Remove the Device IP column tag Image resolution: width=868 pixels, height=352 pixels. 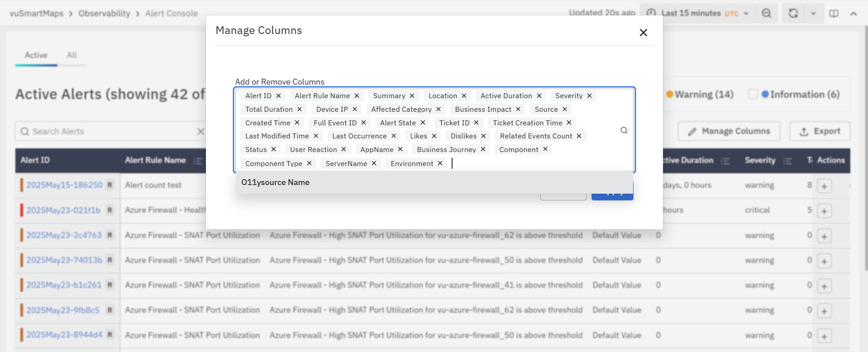[355, 109]
